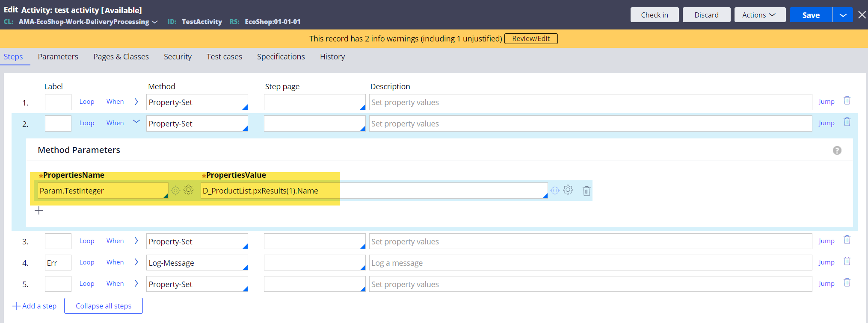Open the class name dropdown AMA-EcoShop-Work-DeliveryProcessing
Image resolution: width=868 pixels, height=323 pixels.
tap(88, 22)
